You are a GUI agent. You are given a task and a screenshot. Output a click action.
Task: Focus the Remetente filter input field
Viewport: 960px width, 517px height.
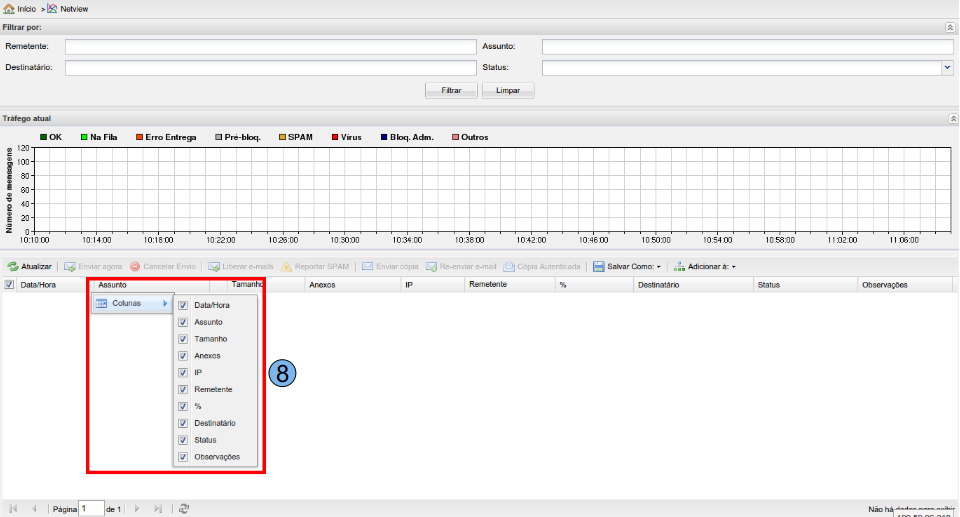270,46
